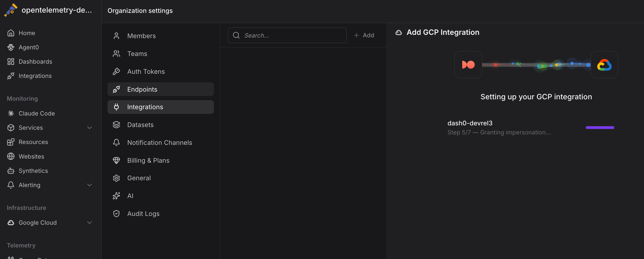Click the Services cube icon
The image size is (644, 259).
tap(11, 128)
